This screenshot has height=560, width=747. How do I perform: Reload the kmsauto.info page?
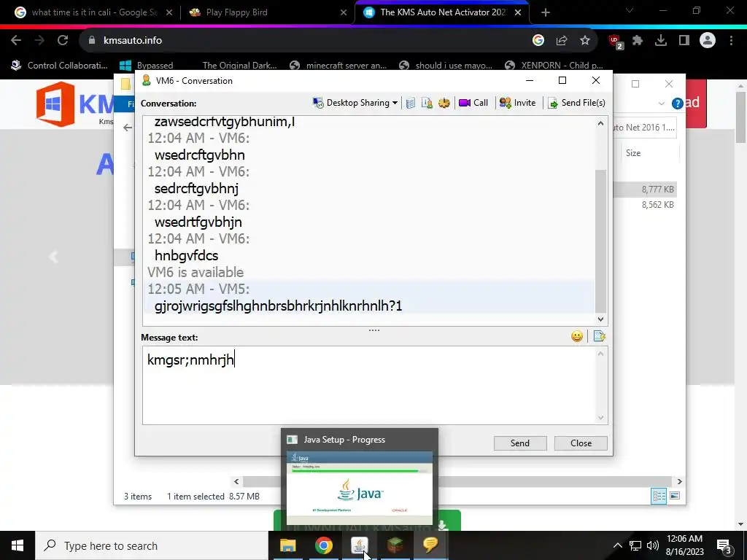[63, 41]
